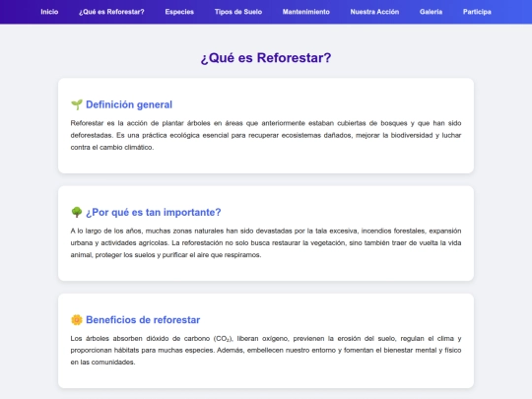
Task: Go to ¿Qué es Reforestar? nav item
Action: click(111, 12)
